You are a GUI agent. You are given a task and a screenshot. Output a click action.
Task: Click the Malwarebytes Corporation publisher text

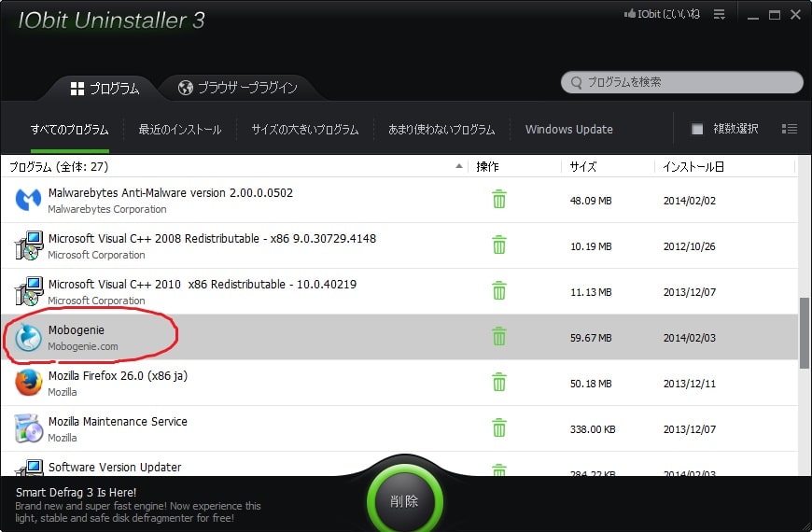[107, 209]
